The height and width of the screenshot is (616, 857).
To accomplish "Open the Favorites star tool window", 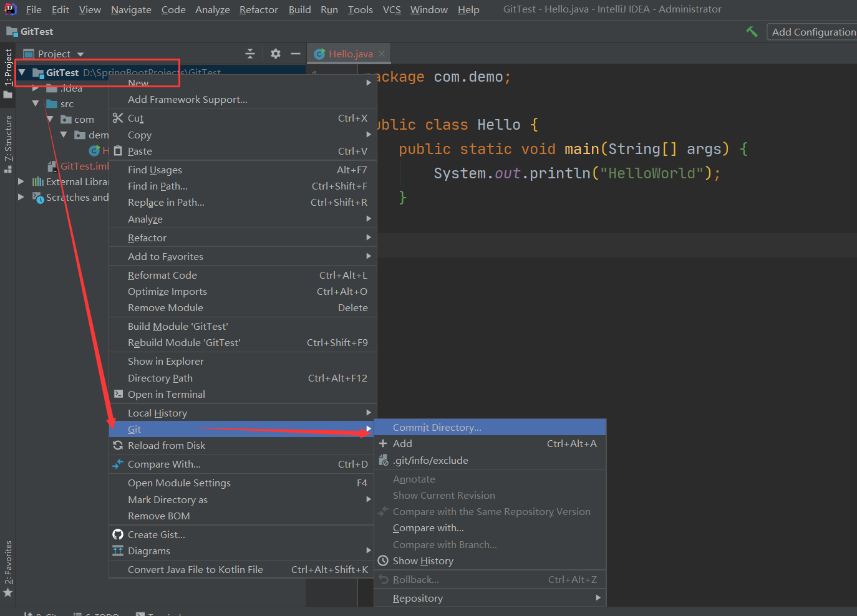I will 8,592.
